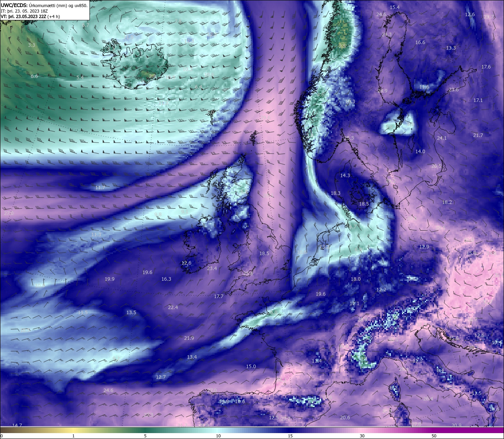Click the initial time line 'IT: þri. 23. 05. 2023 18Z'
The width and height of the screenshot is (504, 439).
pos(24,11)
